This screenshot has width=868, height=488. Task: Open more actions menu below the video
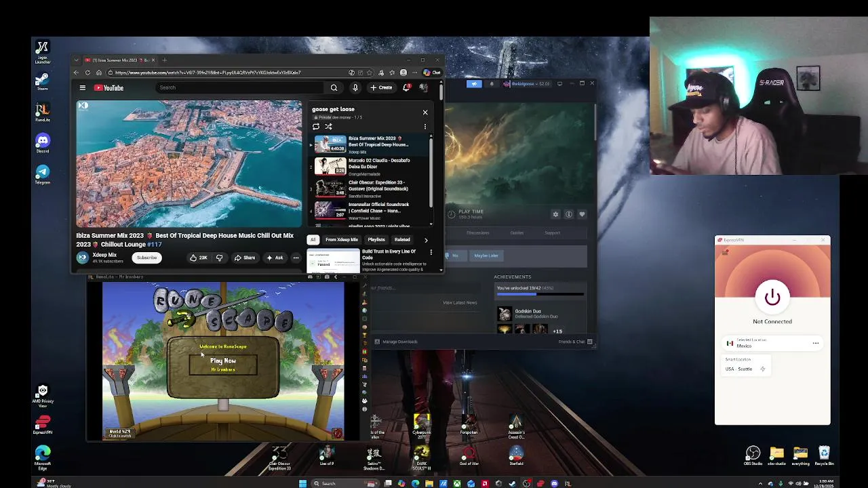(296, 258)
